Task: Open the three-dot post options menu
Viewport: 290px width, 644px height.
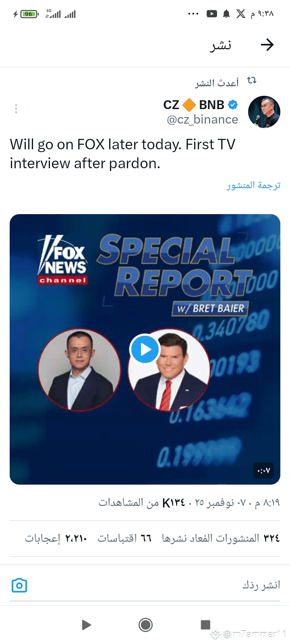Action: (x=16, y=109)
